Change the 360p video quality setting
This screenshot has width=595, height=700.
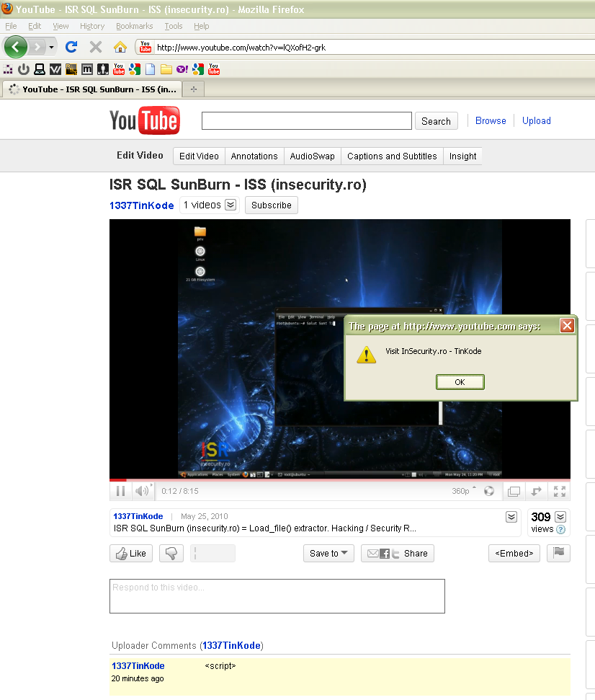click(x=463, y=491)
